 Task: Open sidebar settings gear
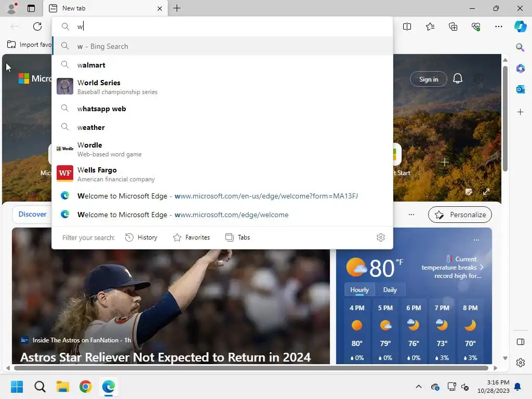pyautogui.click(x=520, y=363)
